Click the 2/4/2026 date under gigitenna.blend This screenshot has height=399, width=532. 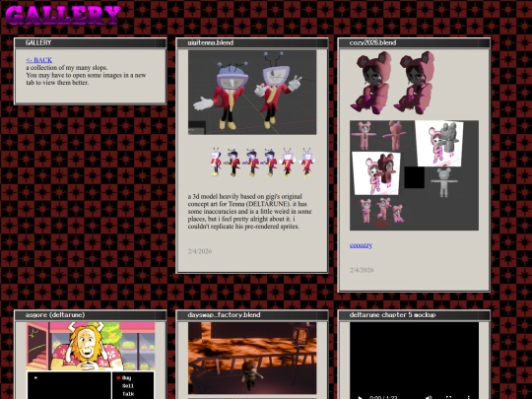click(200, 251)
